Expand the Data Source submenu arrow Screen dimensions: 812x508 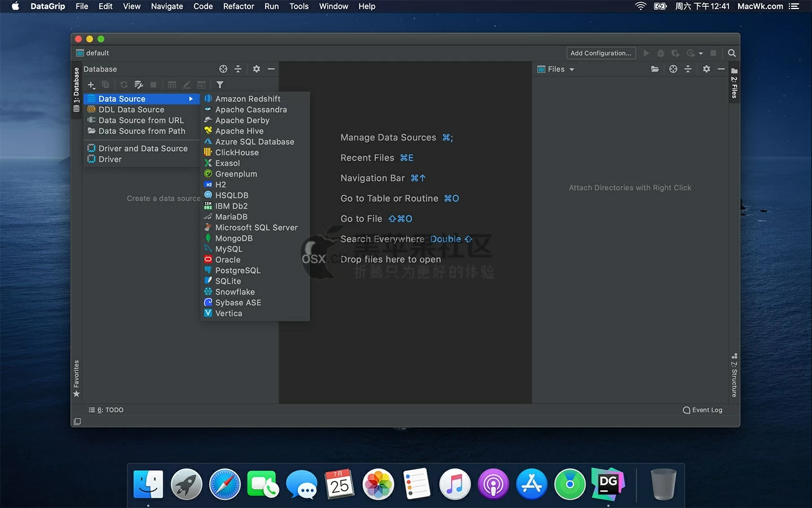click(191, 99)
